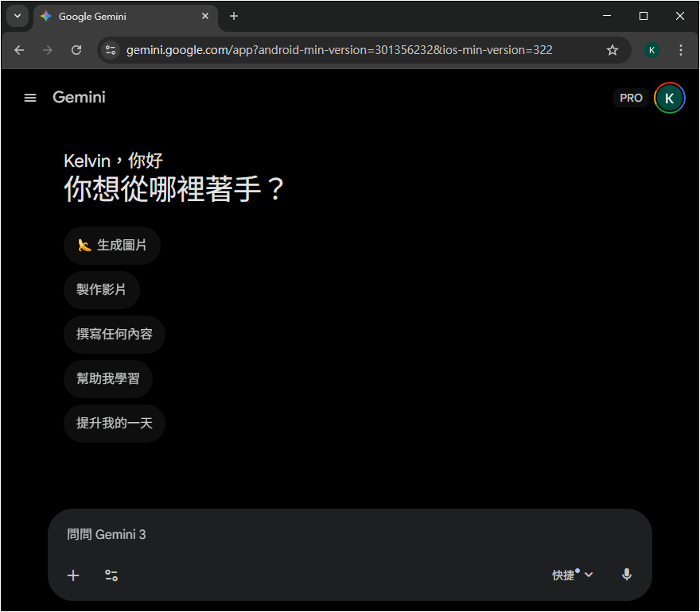Click the PRO badge
The image size is (700, 612).
pos(631,98)
